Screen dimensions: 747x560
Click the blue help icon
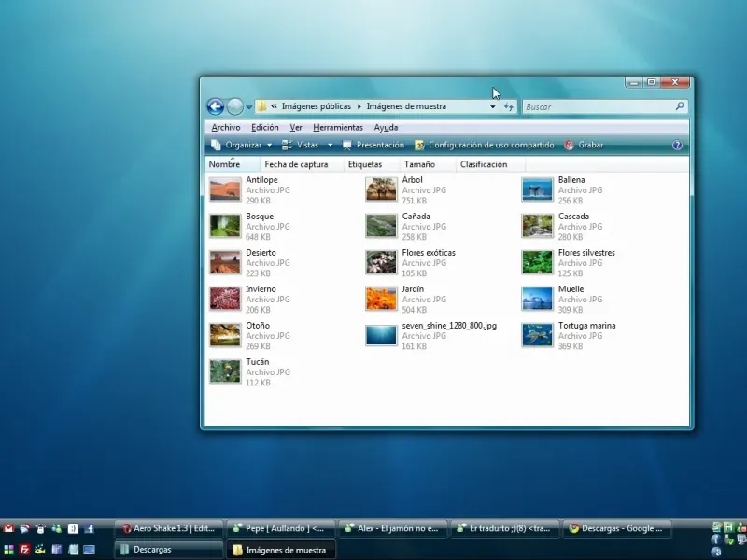(x=677, y=146)
